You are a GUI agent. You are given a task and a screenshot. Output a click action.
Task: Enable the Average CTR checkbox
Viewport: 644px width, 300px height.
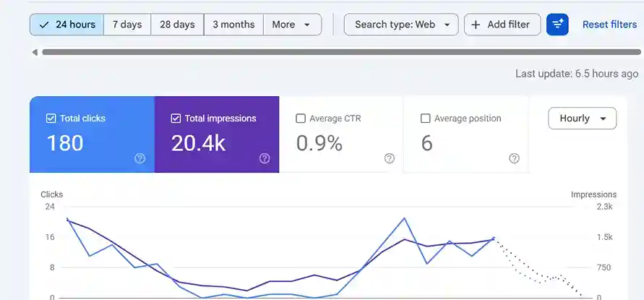coord(301,119)
